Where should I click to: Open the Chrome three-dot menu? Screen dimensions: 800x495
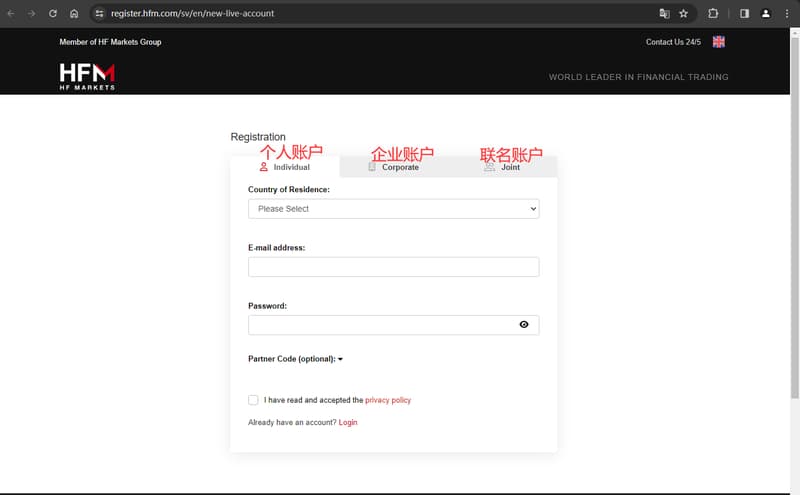point(787,14)
